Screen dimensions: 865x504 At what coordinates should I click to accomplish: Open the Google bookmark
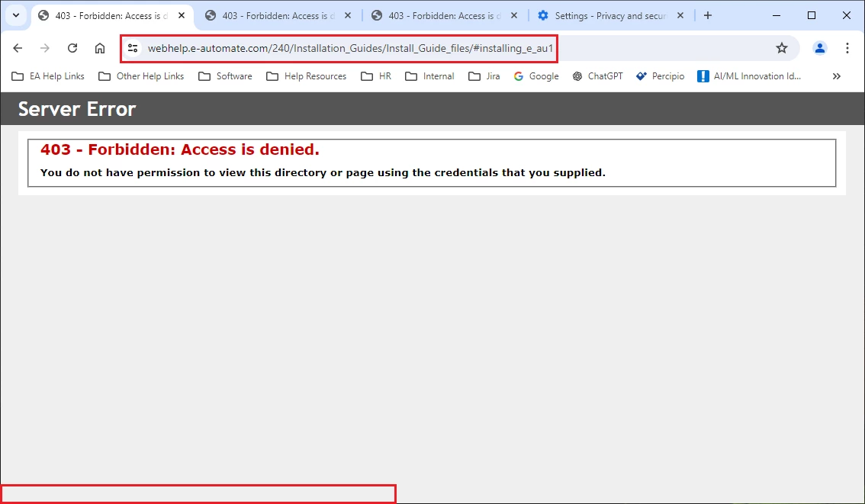(x=536, y=76)
